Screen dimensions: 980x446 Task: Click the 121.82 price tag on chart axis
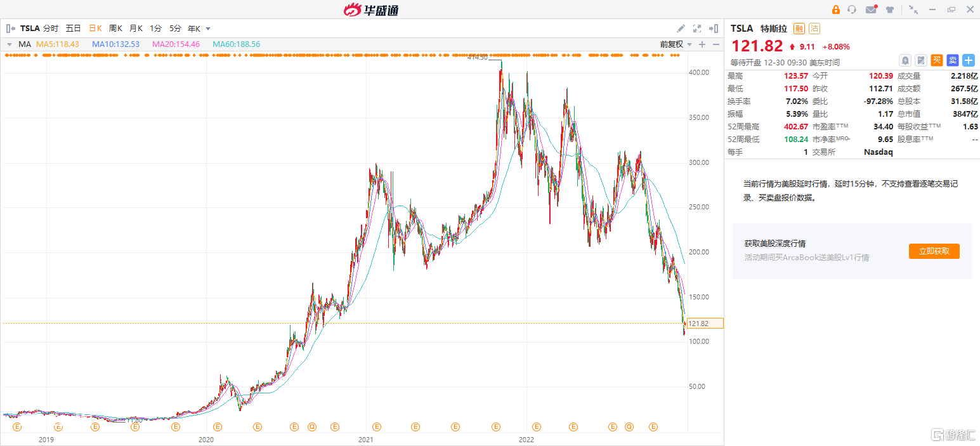[x=705, y=324]
